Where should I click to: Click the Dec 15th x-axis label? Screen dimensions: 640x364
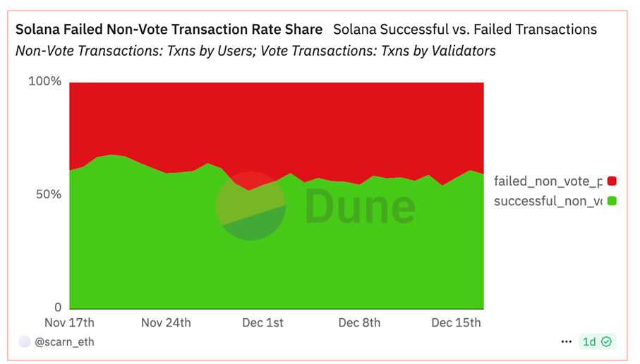tap(456, 322)
